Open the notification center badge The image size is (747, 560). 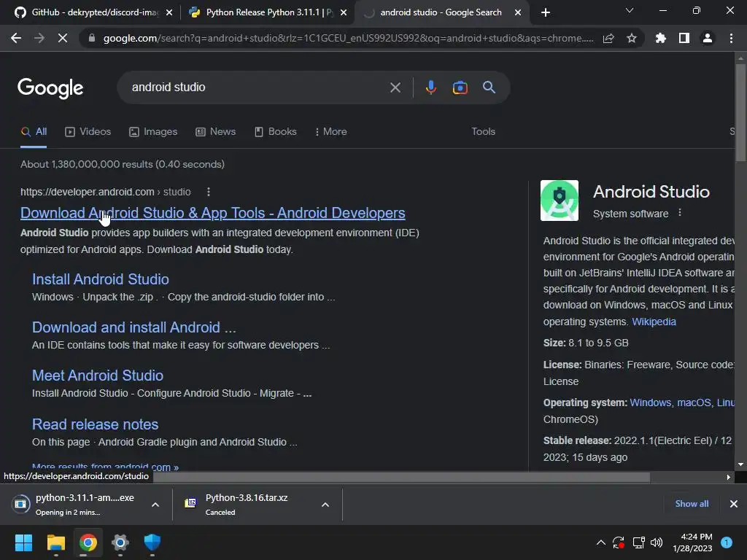point(727,542)
